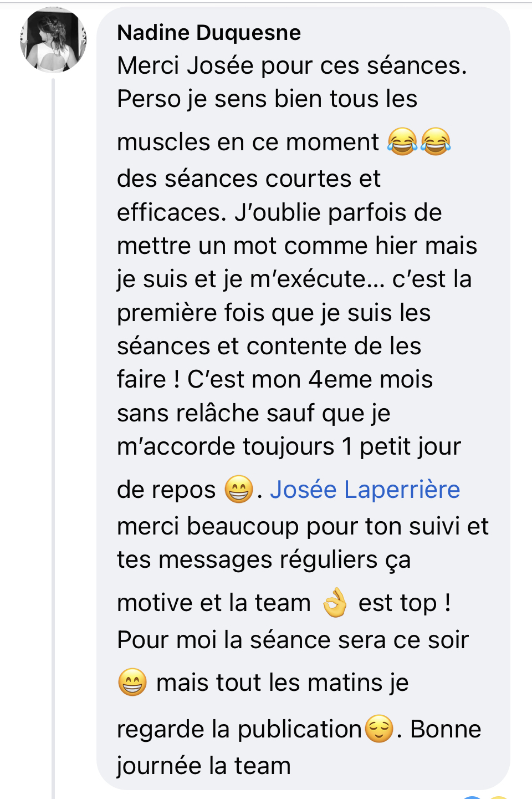Click the line 'des séances courtes et'
The height and width of the screenshot is (799, 532).
pyautogui.click(x=249, y=179)
